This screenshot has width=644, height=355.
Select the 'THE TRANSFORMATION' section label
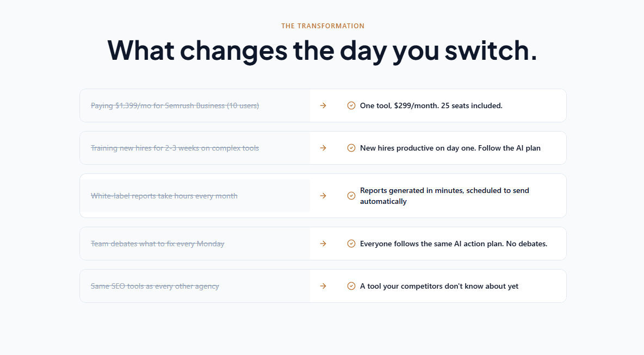(323, 26)
